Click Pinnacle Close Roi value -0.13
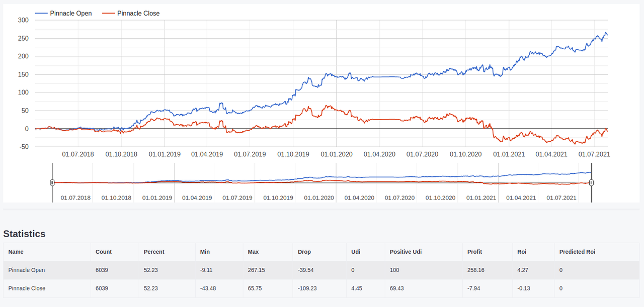Image resolution: width=644 pixels, height=307 pixels. point(524,288)
